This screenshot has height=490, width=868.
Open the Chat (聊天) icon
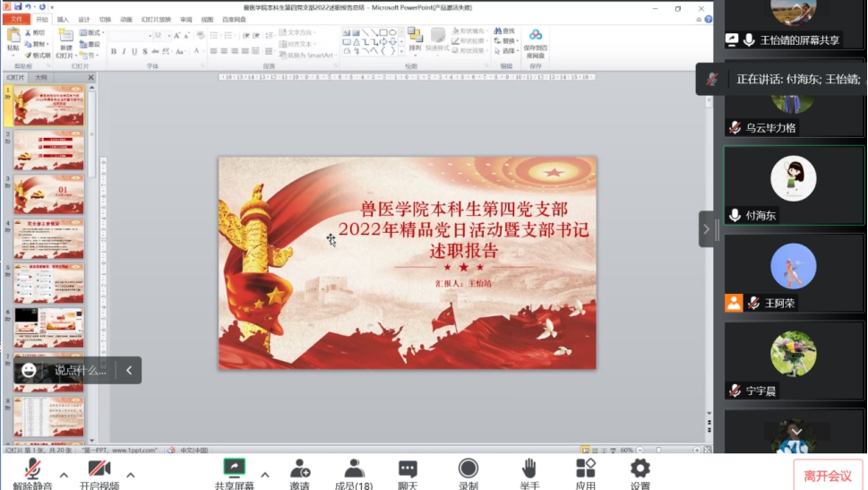[x=408, y=469]
